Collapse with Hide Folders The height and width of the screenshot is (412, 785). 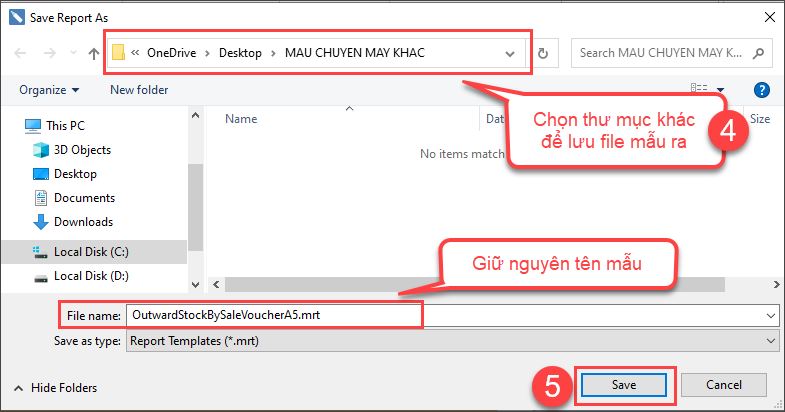[55, 388]
